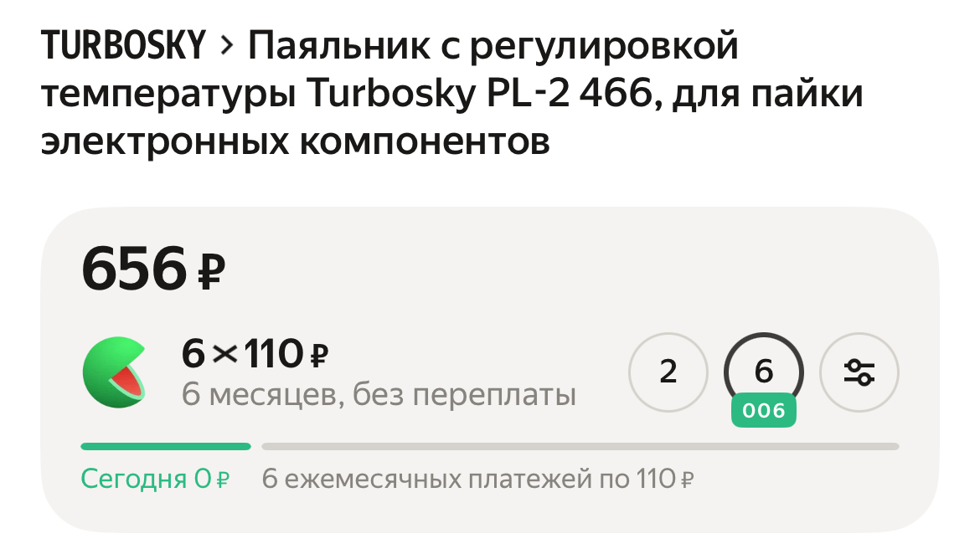Click the ruble sign after 6×110
Image resolution: width=980 pixels, height=549 pixels.
tap(318, 357)
